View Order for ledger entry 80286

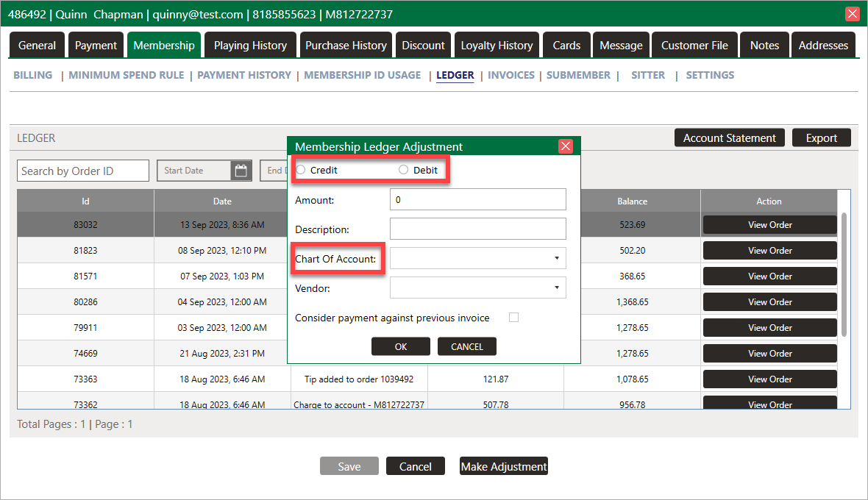[x=769, y=302]
